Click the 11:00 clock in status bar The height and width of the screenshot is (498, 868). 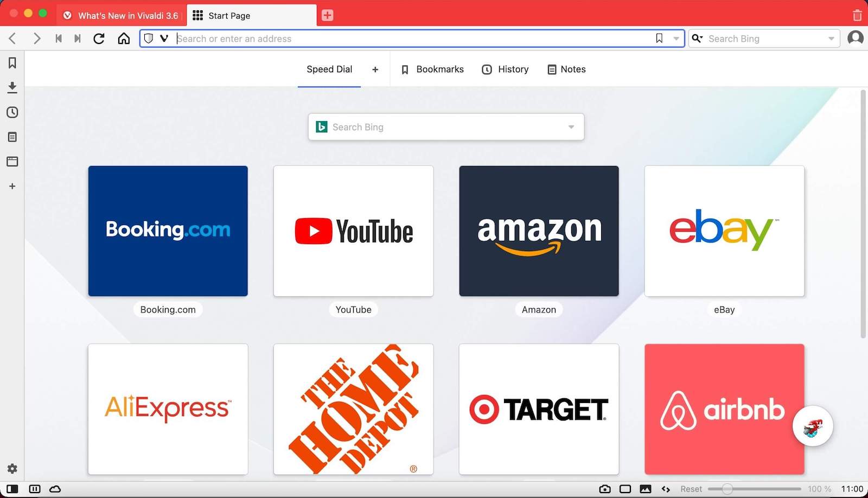[x=852, y=489]
